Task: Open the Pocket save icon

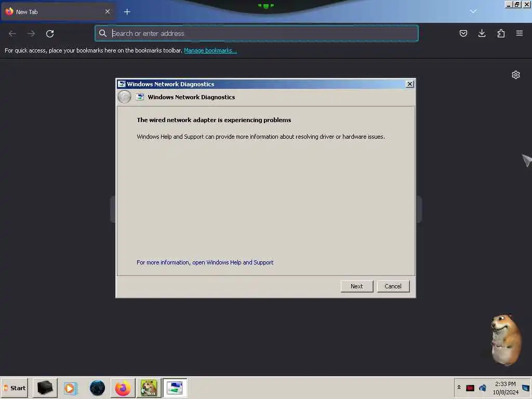Action: coord(463,33)
